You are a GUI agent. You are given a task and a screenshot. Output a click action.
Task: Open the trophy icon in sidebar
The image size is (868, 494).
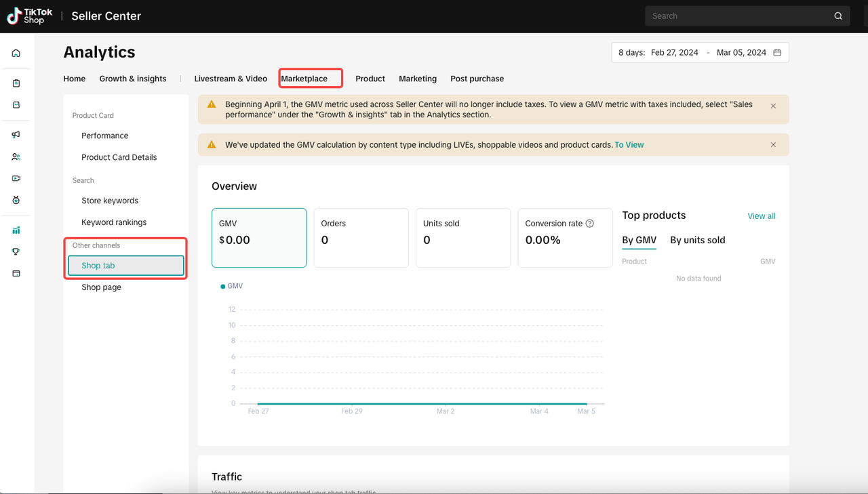(x=16, y=251)
